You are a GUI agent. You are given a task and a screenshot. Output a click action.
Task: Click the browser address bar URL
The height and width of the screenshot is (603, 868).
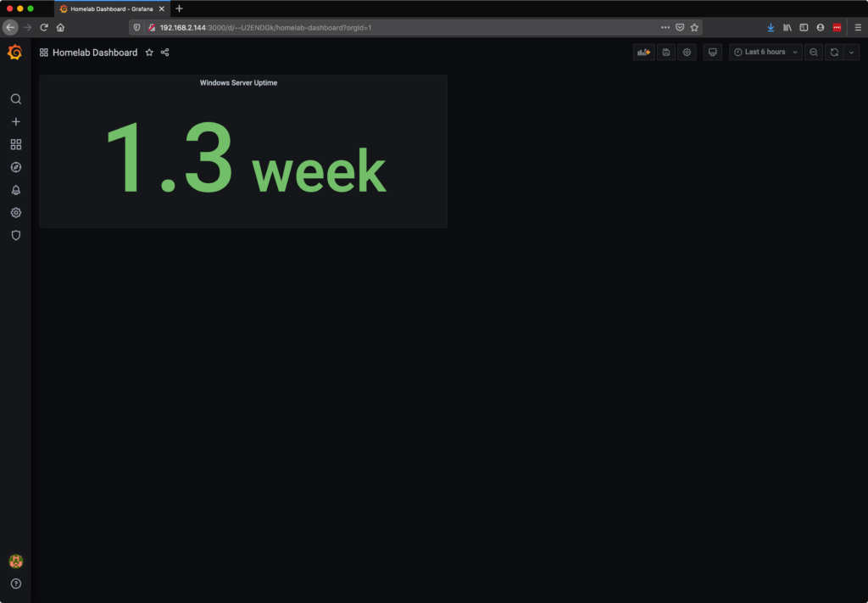265,28
